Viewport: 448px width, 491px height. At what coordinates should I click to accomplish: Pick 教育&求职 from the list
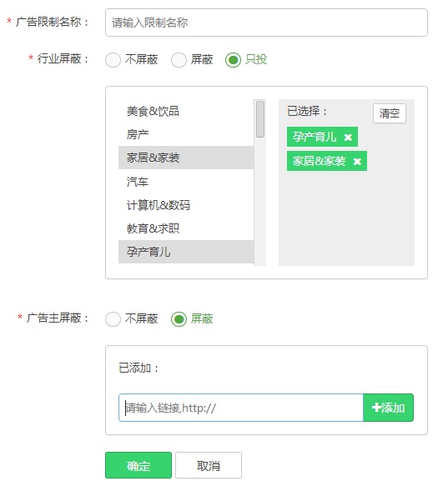pos(186,228)
